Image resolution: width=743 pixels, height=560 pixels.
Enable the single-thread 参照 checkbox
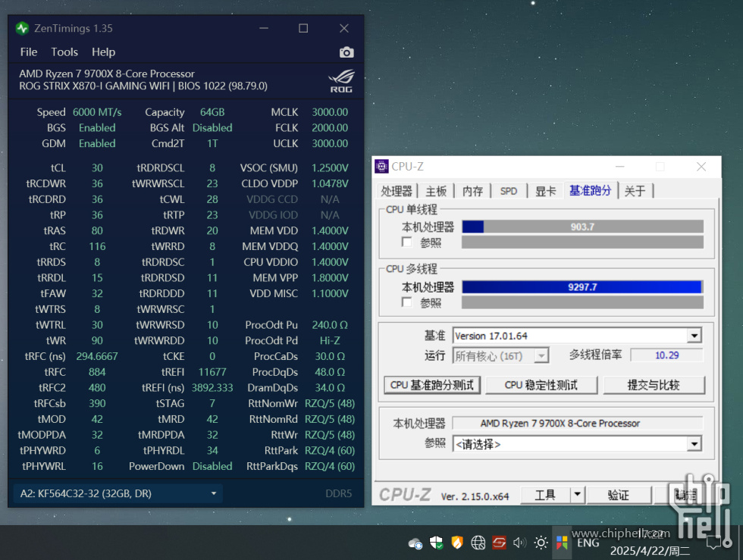[406, 242]
